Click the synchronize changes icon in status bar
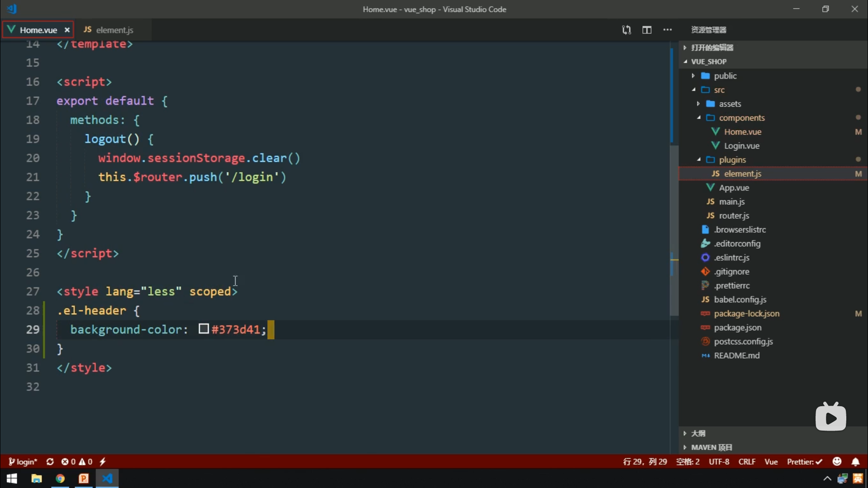 [x=50, y=462]
